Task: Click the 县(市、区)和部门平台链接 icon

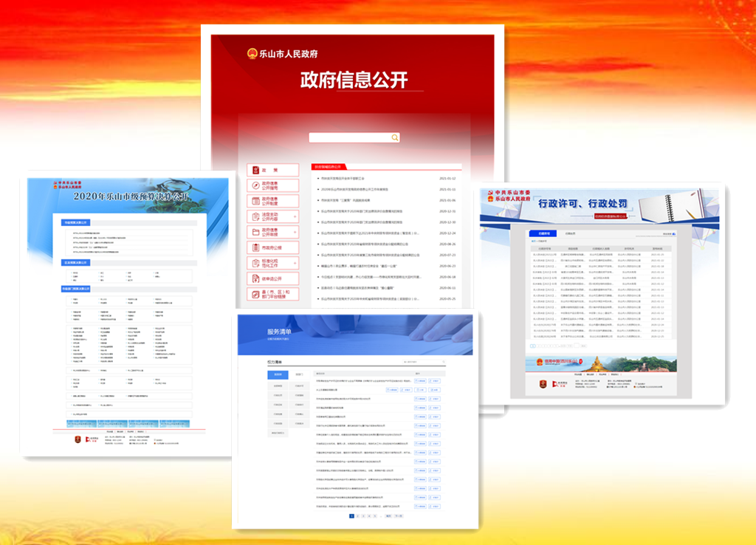Action: click(255, 295)
